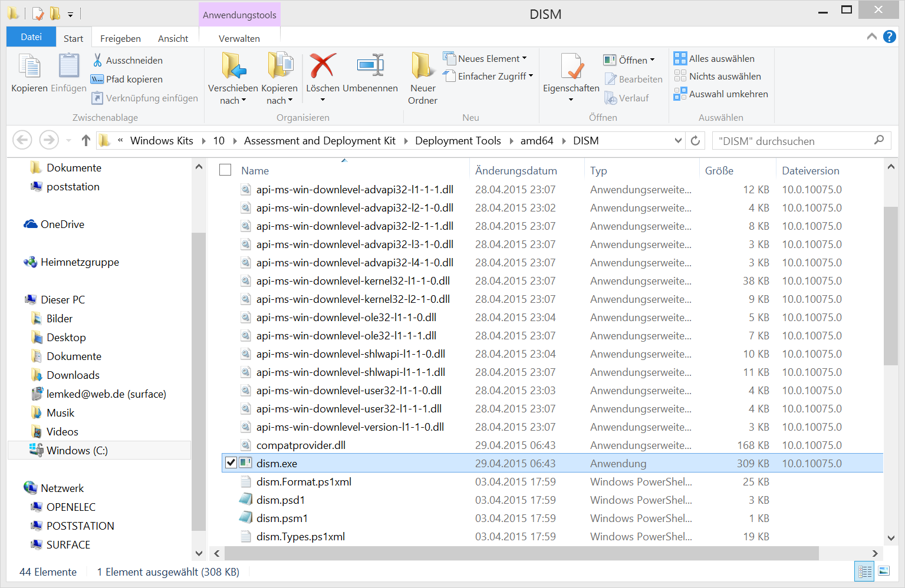Select dism.Format.ps1xml file
The image size is (905, 588).
click(x=304, y=481)
